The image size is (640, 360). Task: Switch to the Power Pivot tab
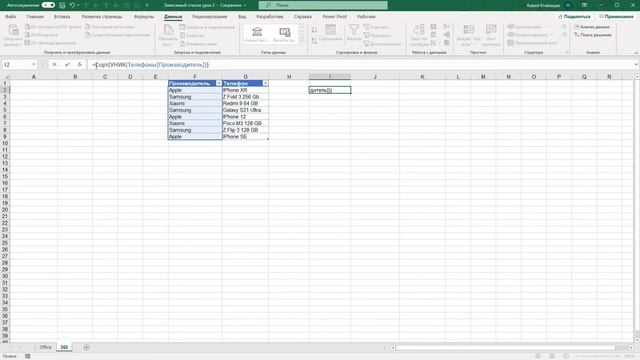click(334, 17)
